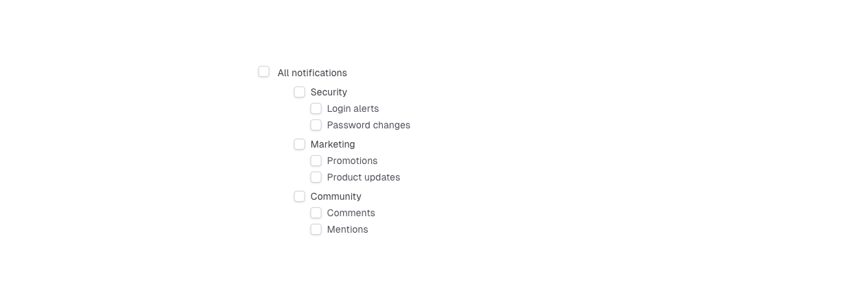Check the All notifications checkbox
The width and height of the screenshot is (868, 302).
pyautogui.click(x=264, y=72)
